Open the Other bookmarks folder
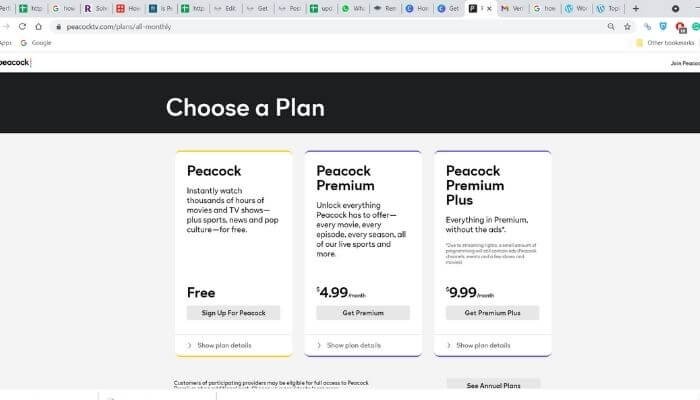The image size is (700, 400). [x=665, y=43]
